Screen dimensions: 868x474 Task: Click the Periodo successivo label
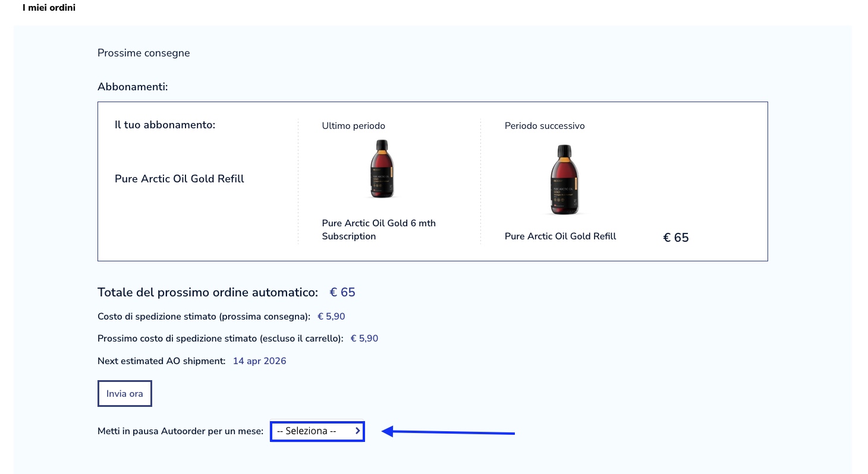545,126
